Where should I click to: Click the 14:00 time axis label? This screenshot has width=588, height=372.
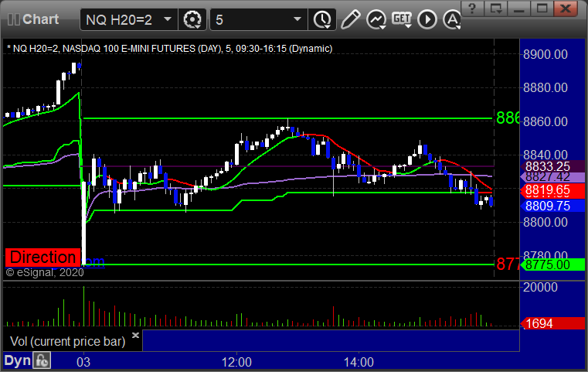tap(359, 362)
